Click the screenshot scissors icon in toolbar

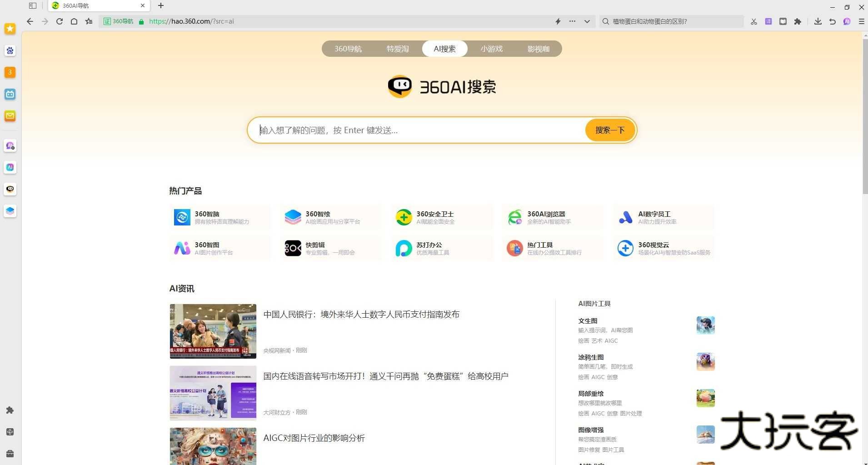753,21
